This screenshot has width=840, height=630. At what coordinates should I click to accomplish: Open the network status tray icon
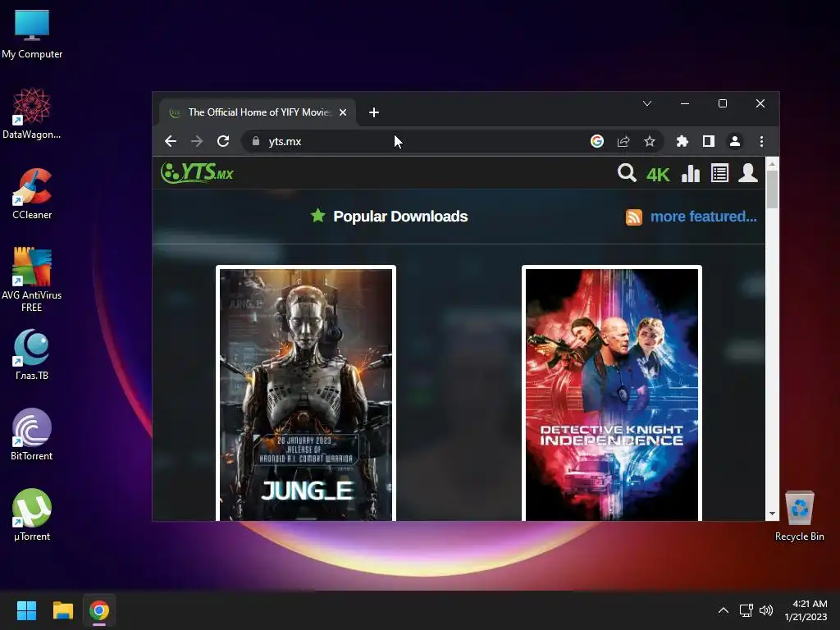click(746, 610)
